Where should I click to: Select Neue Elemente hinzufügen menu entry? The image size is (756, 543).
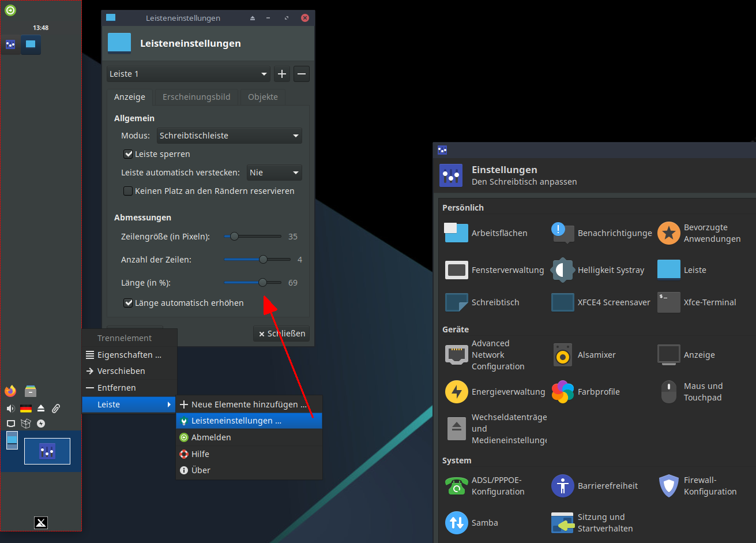coord(249,405)
